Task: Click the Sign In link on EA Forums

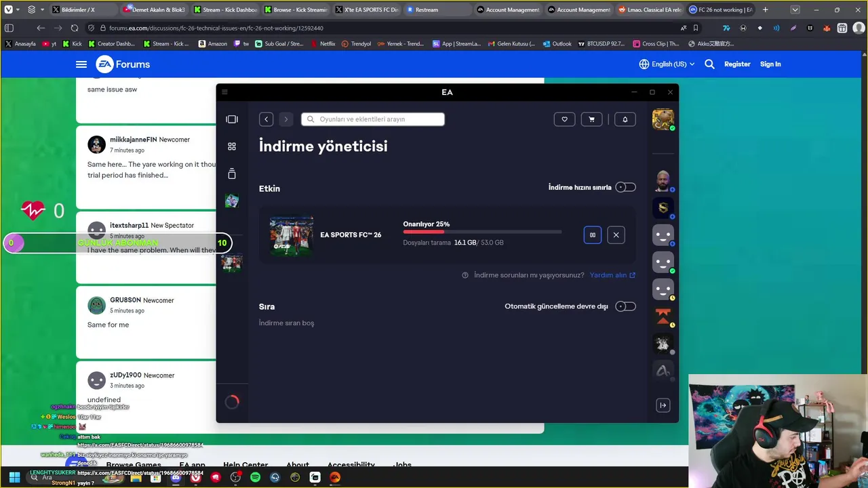Action: pos(770,64)
